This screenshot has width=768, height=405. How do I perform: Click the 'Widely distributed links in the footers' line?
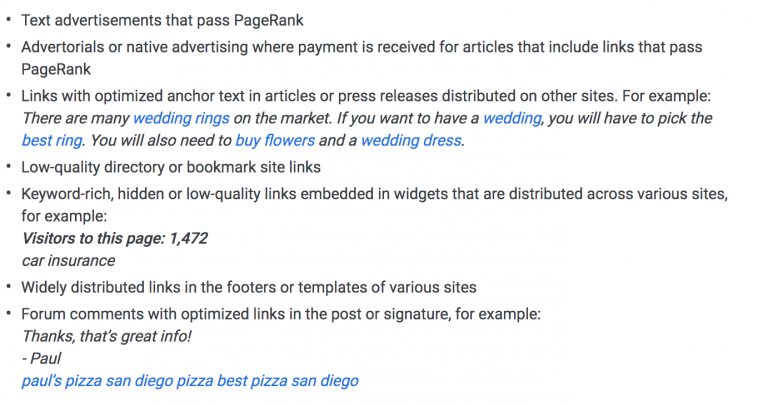click(x=249, y=287)
